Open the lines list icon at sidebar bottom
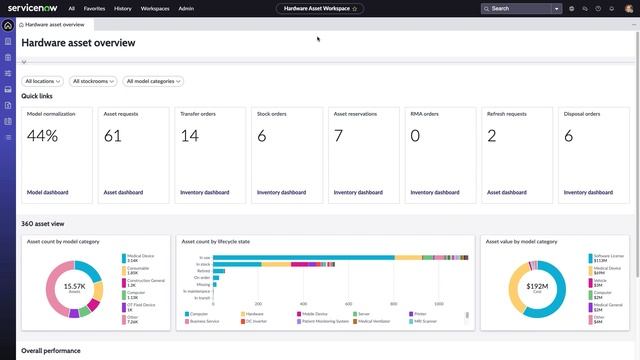640x360 pixels. point(8,137)
